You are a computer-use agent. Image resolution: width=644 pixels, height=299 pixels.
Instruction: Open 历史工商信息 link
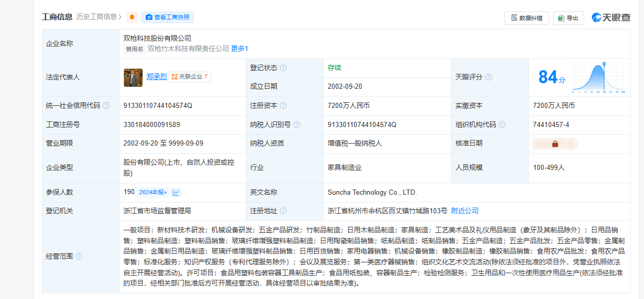tap(99, 17)
